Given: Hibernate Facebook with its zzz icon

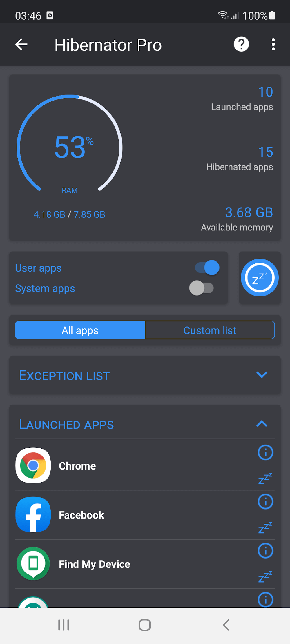Looking at the screenshot, I should [265, 528].
